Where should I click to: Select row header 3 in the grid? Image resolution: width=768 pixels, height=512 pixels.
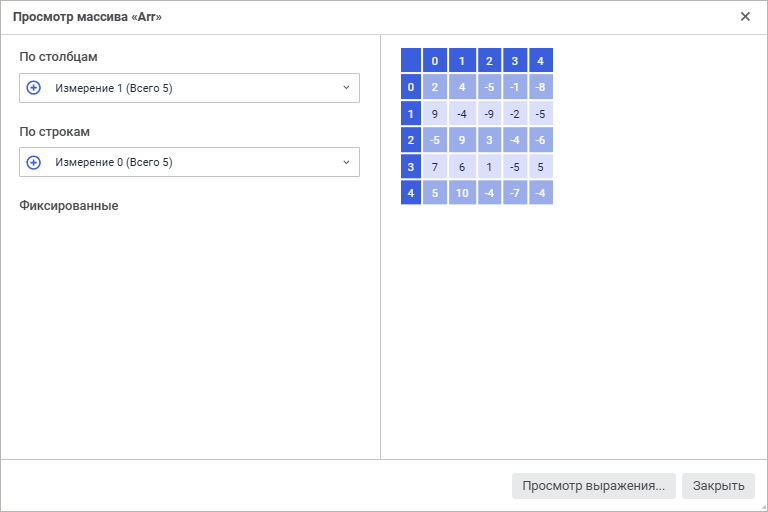(x=411, y=166)
